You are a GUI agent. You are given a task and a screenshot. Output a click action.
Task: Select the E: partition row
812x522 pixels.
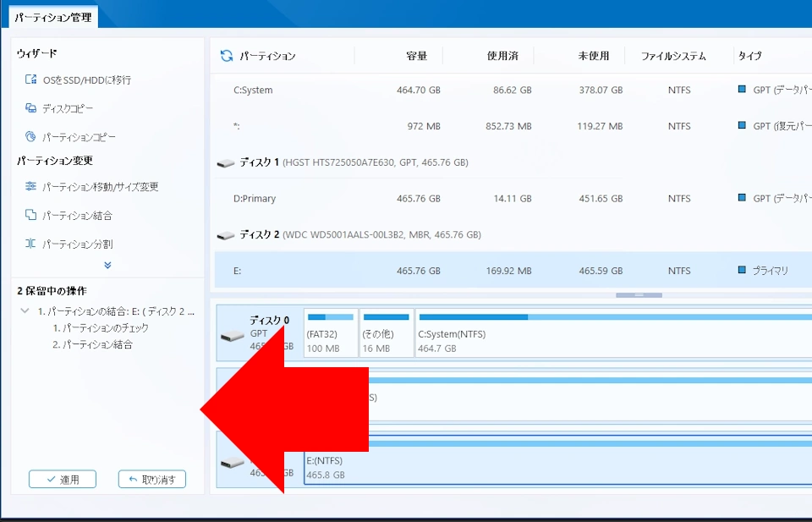point(513,271)
